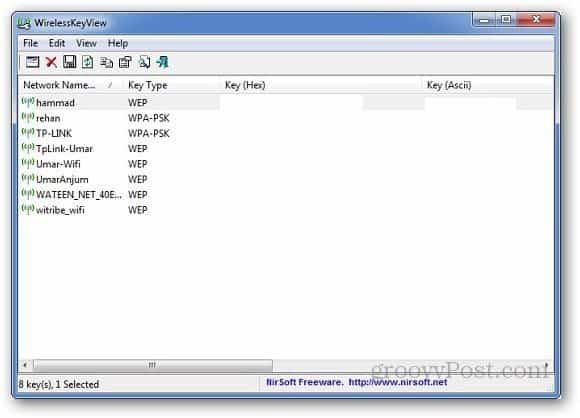Click the WirelessKeyView title bar app icon
580x418 pixels.
pos(24,23)
